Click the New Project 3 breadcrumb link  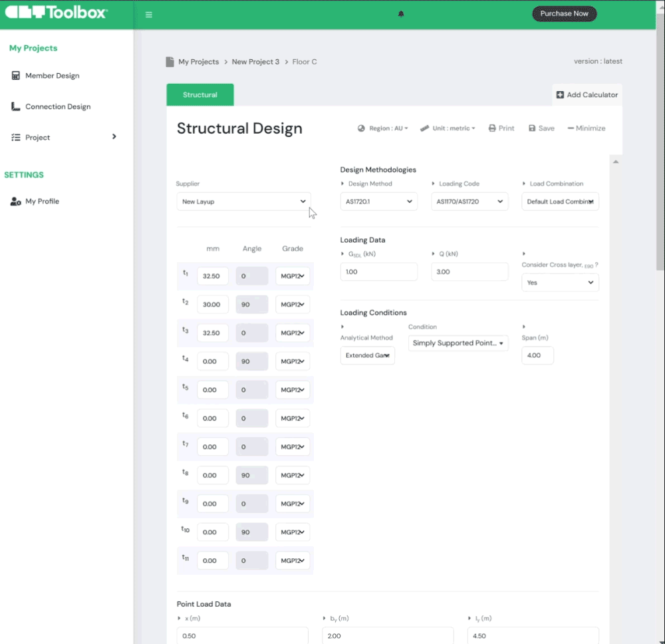[x=255, y=62]
